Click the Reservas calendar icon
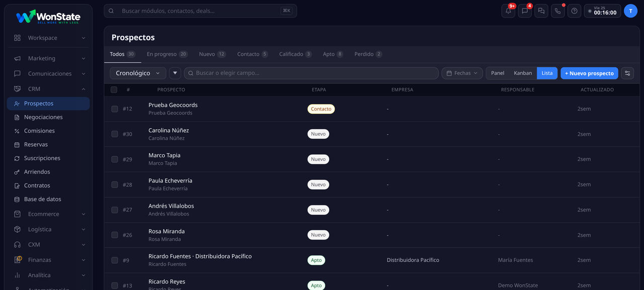Viewport: 644px width, 290px height. pyautogui.click(x=18, y=144)
